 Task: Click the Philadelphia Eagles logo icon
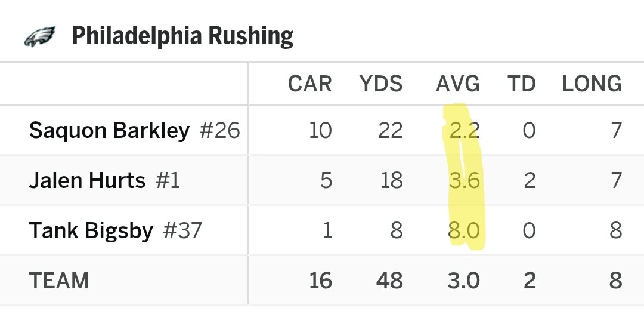(x=39, y=37)
